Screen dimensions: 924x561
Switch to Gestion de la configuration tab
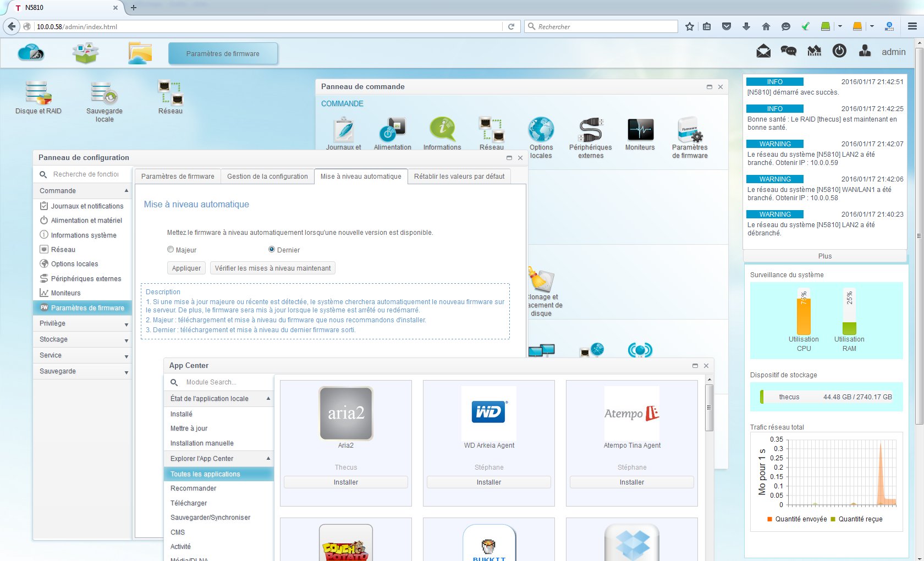click(x=267, y=177)
